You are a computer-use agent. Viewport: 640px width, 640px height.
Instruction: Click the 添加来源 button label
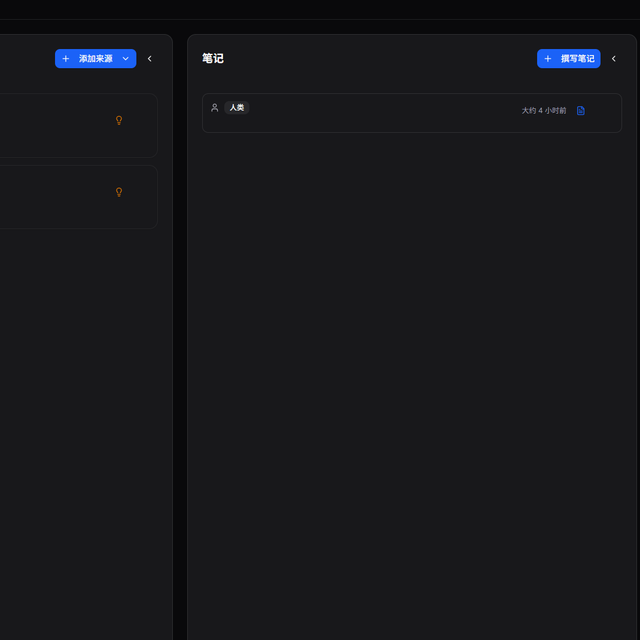pyautogui.click(x=96, y=59)
